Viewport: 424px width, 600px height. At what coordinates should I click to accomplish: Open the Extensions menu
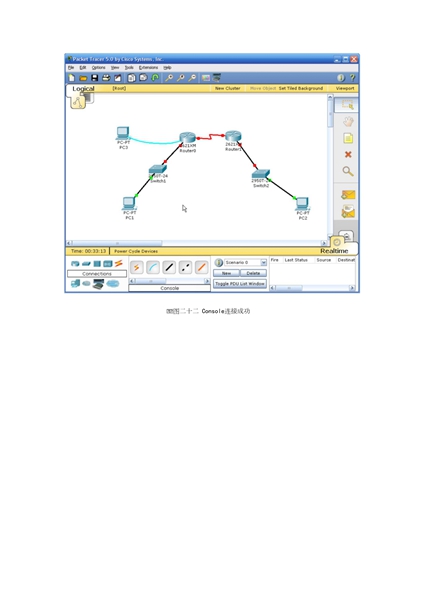pos(148,68)
